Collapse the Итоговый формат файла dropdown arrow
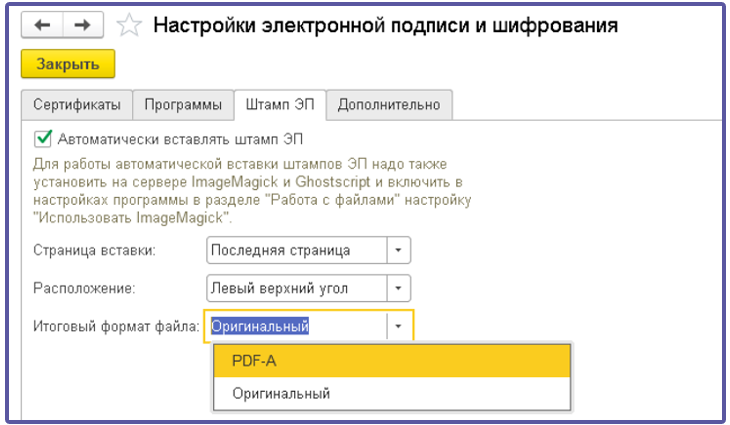730x425 pixels. tap(399, 326)
